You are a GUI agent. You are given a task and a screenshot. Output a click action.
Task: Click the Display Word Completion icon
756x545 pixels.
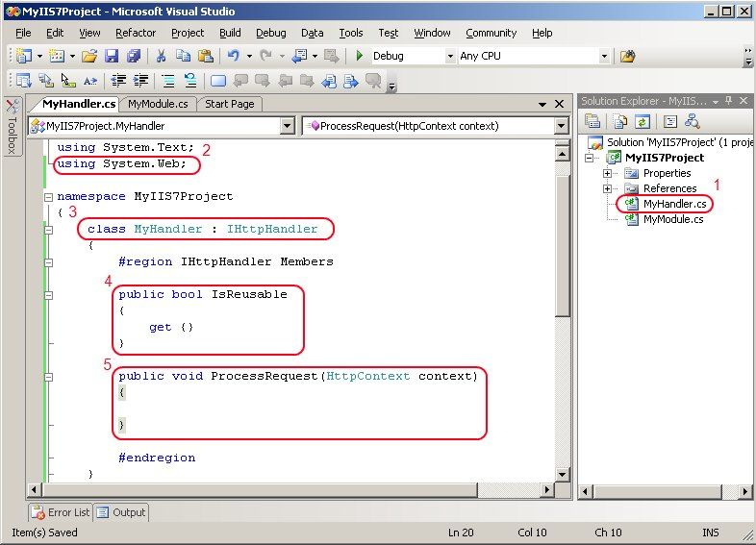pyautogui.click(x=90, y=81)
